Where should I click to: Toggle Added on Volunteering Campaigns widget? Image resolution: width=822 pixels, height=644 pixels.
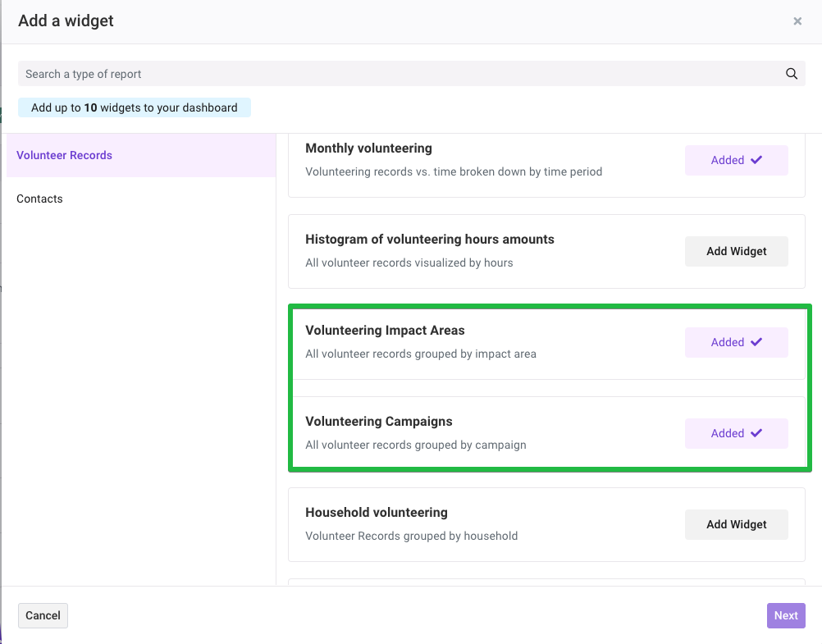pos(736,434)
